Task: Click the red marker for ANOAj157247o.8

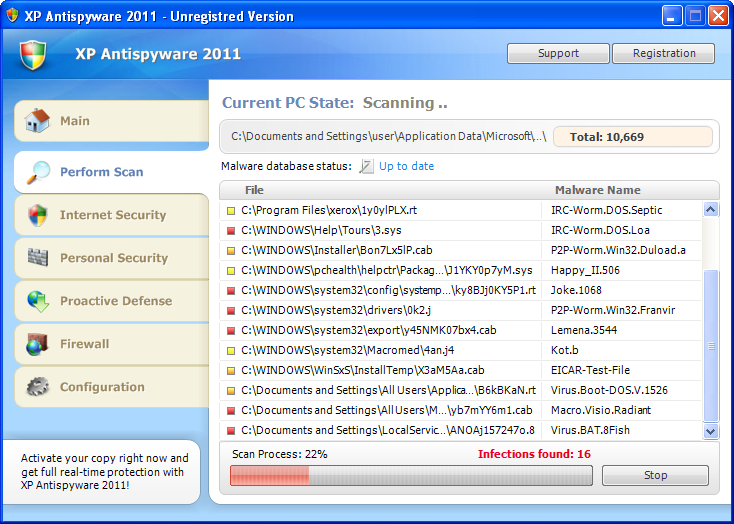Action: pyautogui.click(x=230, y=431)
